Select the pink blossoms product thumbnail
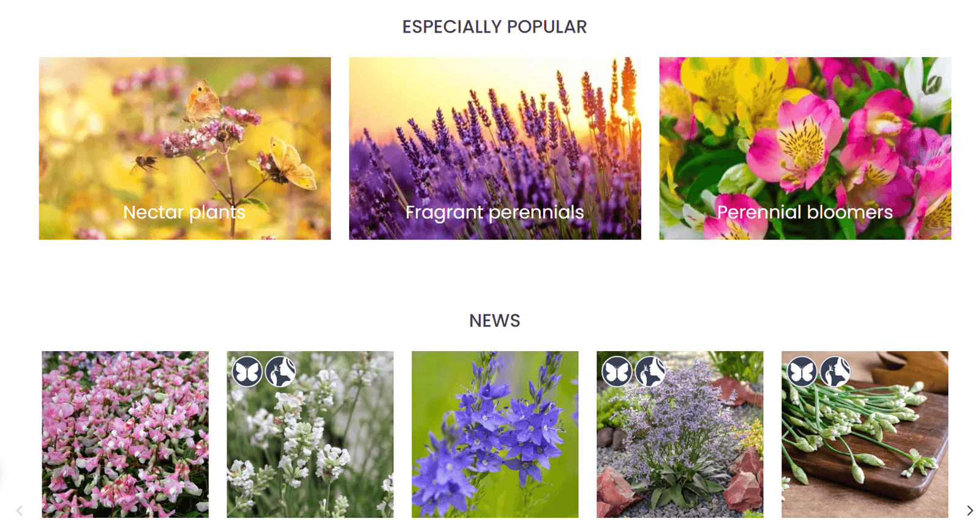 [125, 434]
